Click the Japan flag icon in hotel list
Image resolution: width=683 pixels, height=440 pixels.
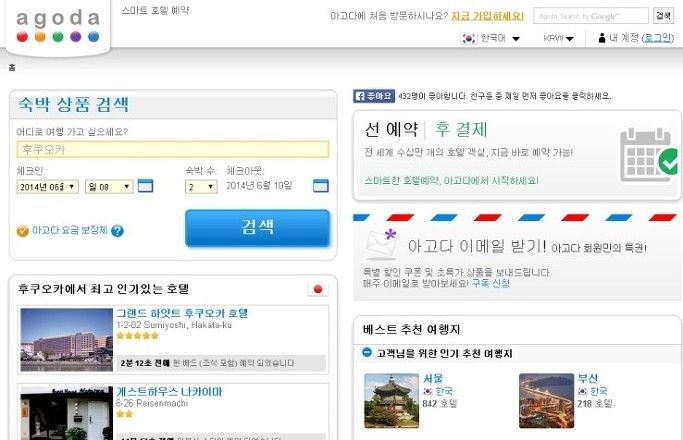click(x=318, y=289)
